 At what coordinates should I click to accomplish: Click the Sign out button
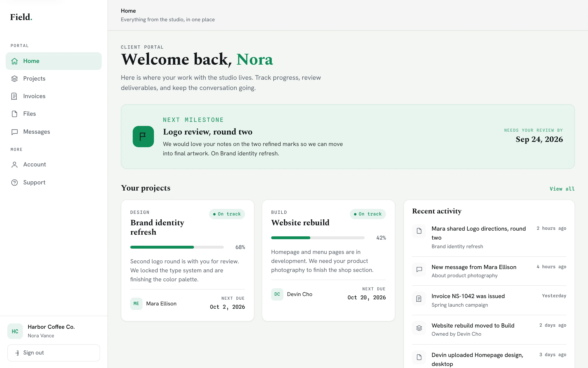click(x=54, y=353)
